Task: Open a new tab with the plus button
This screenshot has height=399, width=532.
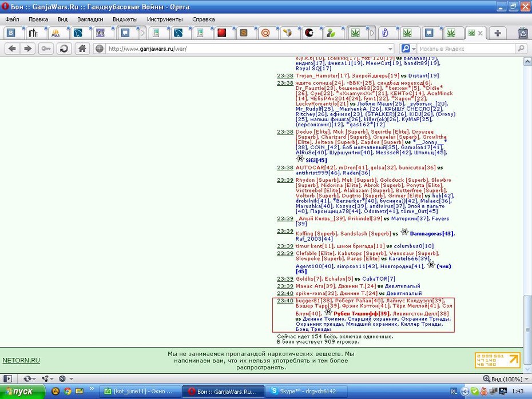Action: tap(498, 33)
